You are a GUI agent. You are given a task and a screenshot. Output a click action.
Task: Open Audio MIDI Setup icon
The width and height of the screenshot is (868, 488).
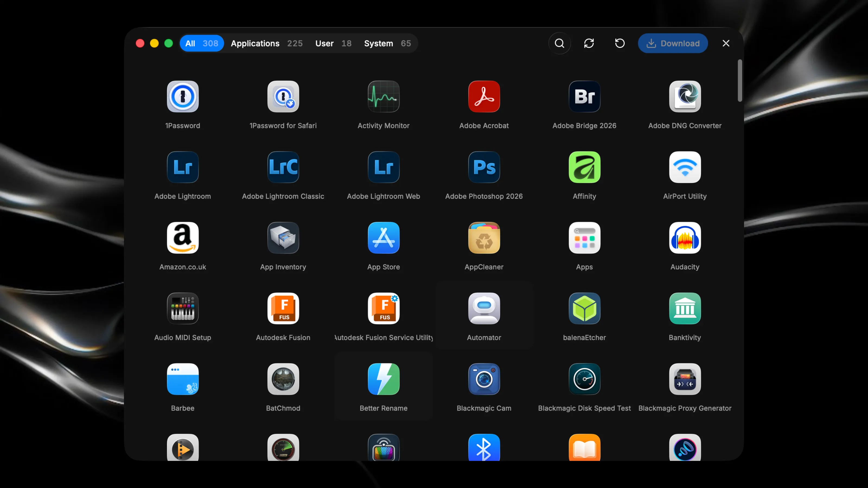click(x=183, y=309)
